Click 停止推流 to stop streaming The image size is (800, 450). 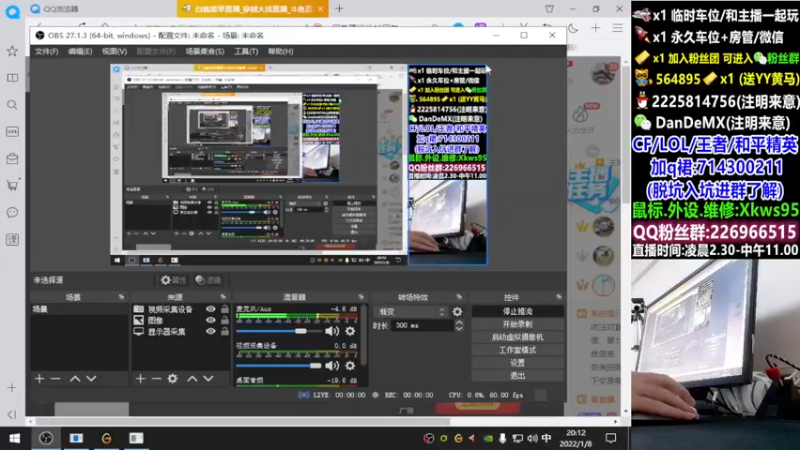tap(517, 311)
